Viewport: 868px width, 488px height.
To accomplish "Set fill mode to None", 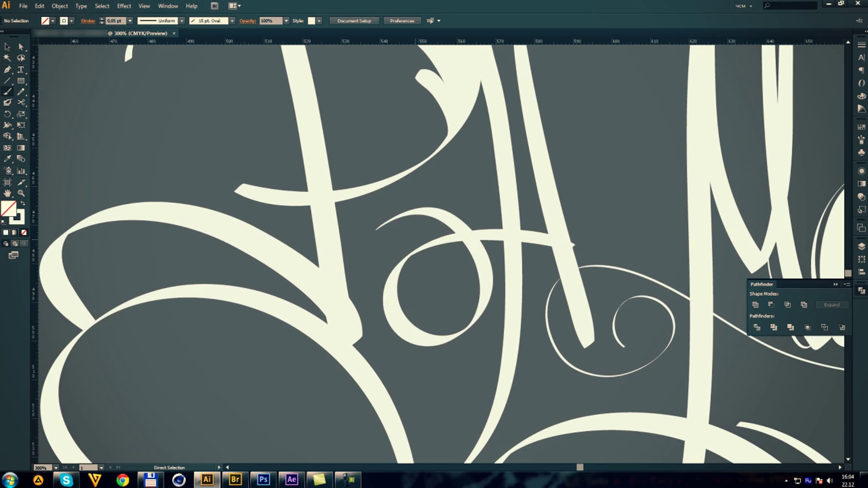I will click(x=24, y=232).
